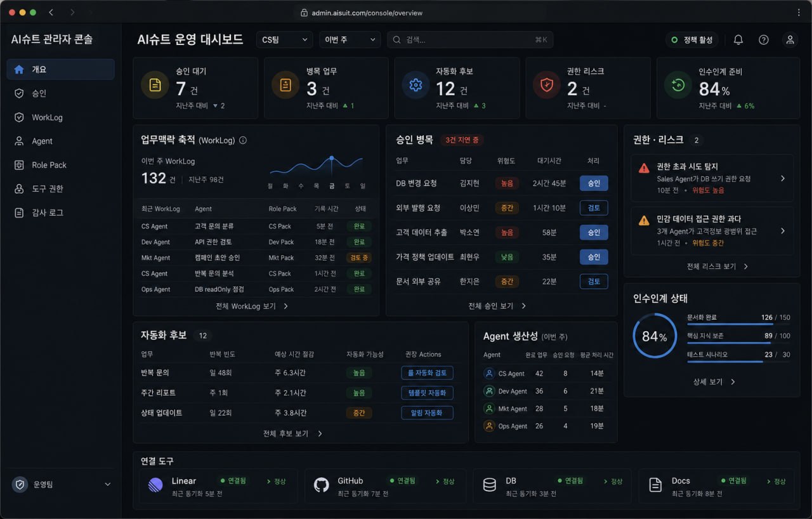Open Role Pack in the sidebar
The image size is (812, 519).
61,165
